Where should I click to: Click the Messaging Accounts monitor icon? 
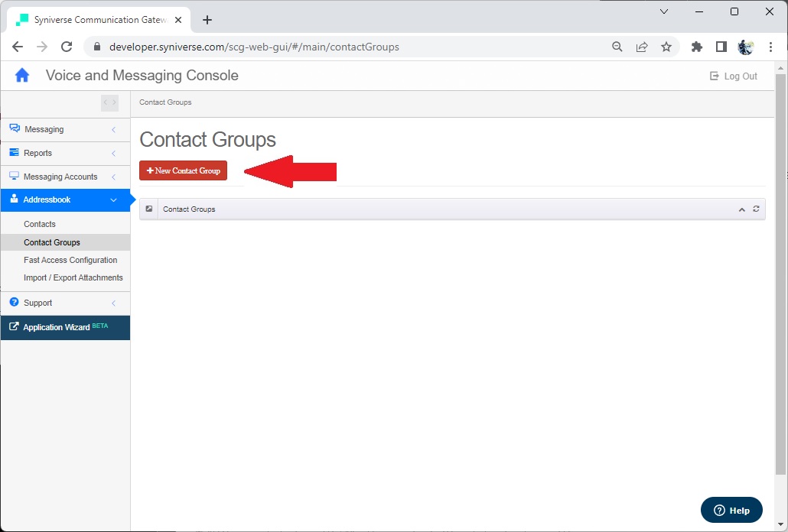point(14,176)
